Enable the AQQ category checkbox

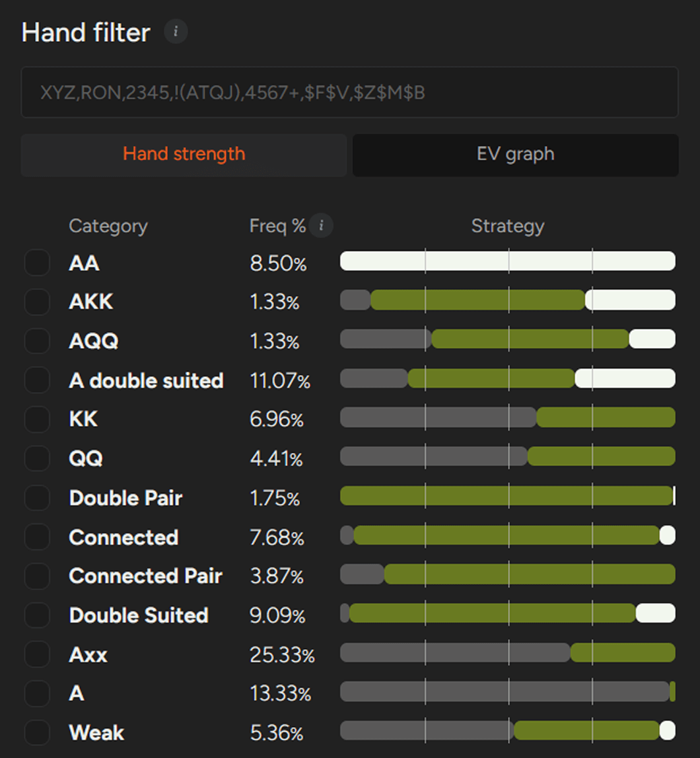coord(37,341)
